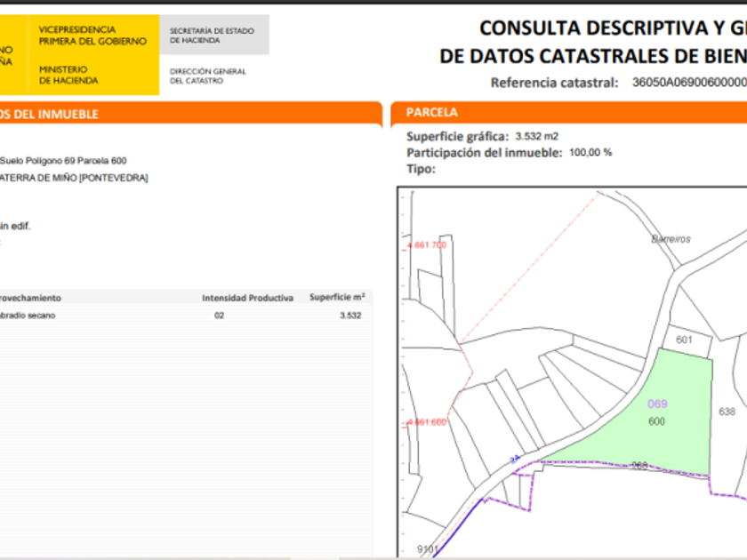Click the cadastral reference number starting 36050A069

689,83
